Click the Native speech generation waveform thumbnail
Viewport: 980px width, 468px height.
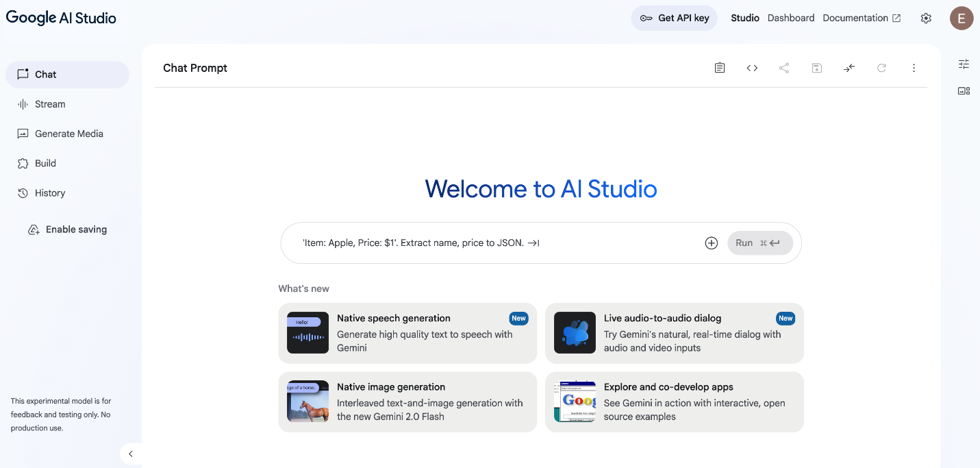(307, 333)
